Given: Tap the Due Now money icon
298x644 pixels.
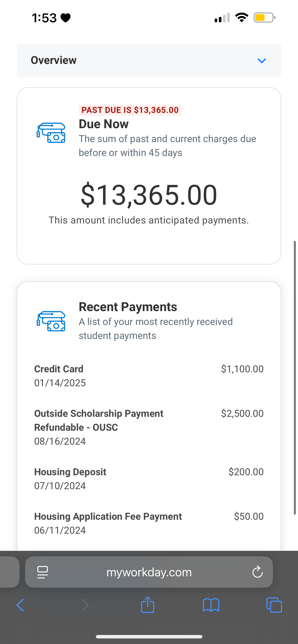Looking at the screenshot, I should (x=51, y=133).
